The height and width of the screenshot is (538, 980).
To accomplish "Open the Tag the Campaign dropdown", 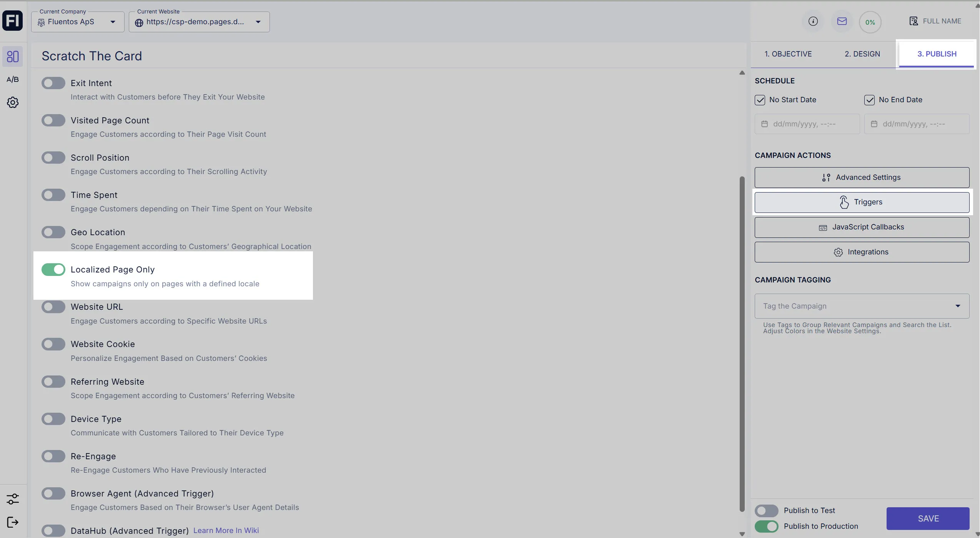I will coord(862,306).
